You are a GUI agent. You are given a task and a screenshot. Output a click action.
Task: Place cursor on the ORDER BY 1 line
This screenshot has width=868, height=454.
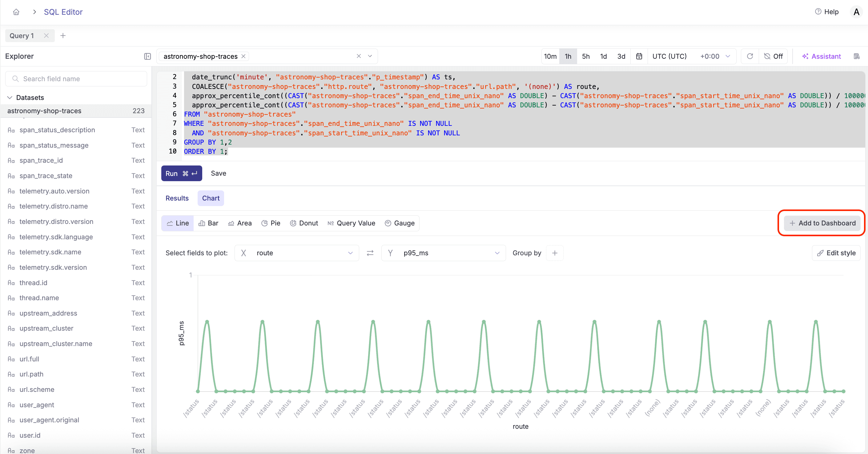tap(206, 152)
